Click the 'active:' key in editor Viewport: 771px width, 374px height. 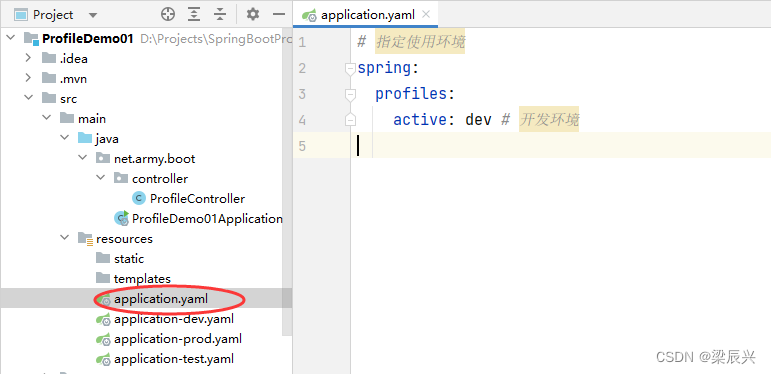pos(425,119)
